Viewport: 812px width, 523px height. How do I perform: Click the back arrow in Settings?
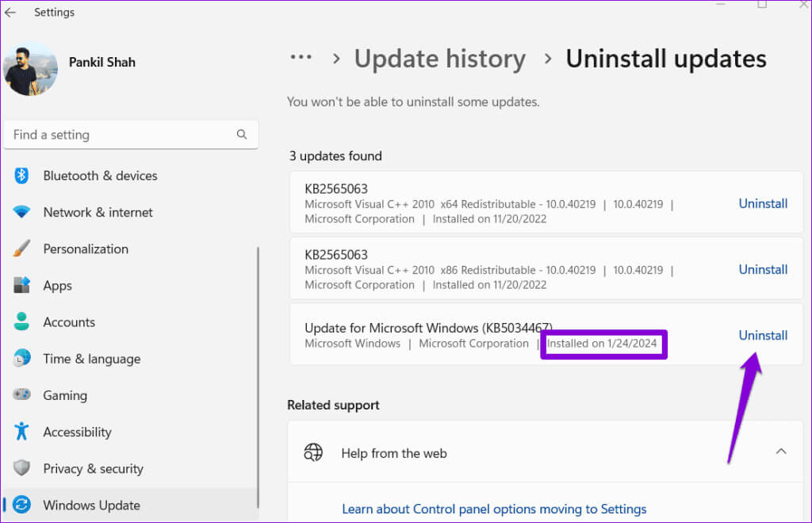(x=10, y=13)
